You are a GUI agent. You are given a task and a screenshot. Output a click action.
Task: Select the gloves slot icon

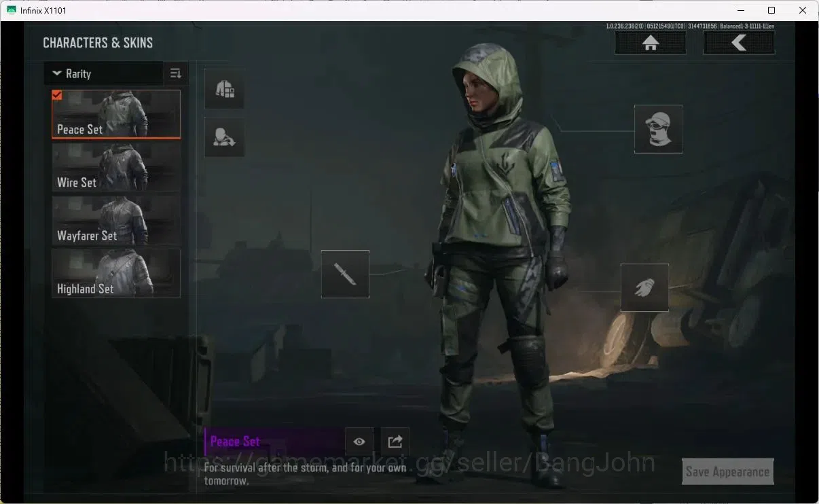644,287
